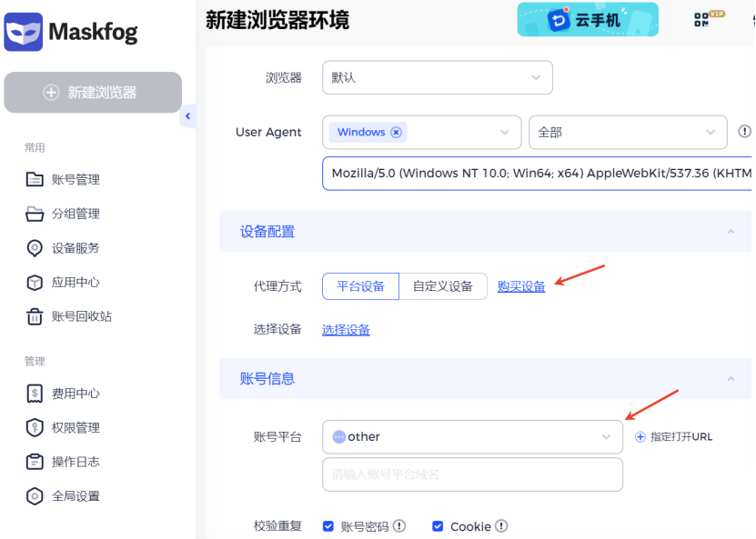756x539 pixels.
Task: Open the VIP QR code icon
Action: pyautogui.click(x=701, y=20)
